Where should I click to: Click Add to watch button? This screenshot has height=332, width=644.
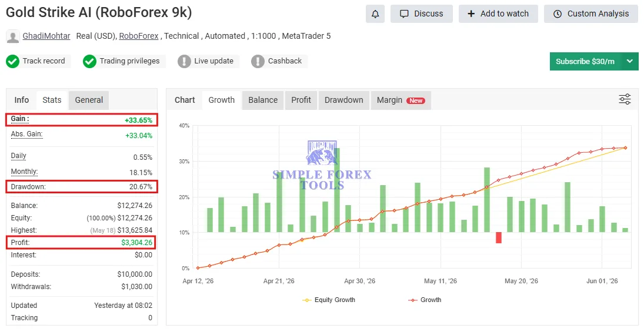pyautogui.click(x=498, y=14)
